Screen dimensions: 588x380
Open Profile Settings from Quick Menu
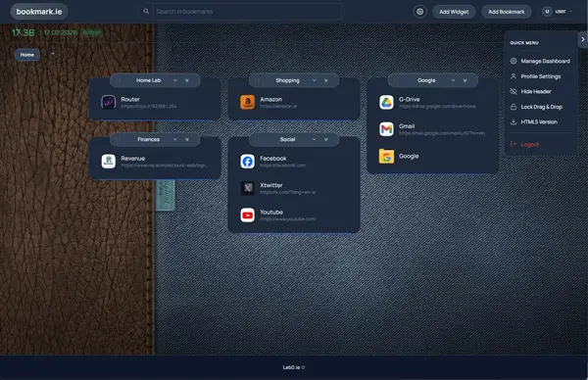pos(540,76)
